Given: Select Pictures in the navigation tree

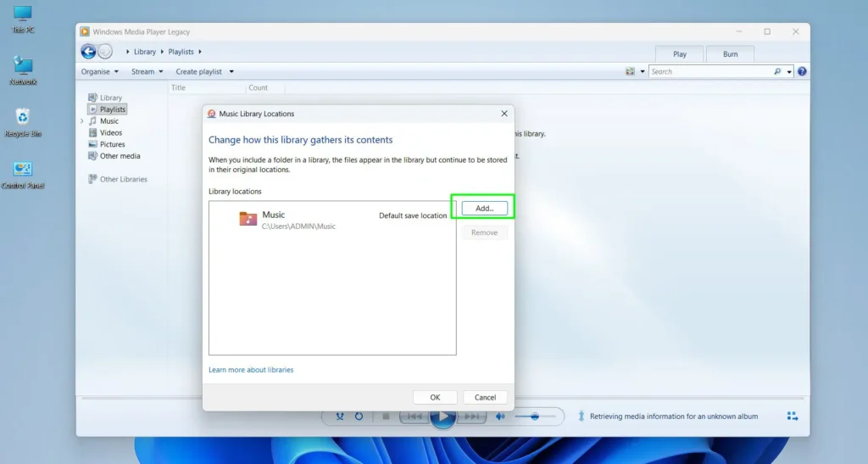Looking at the screenshot, I should (x=113, y=144).
